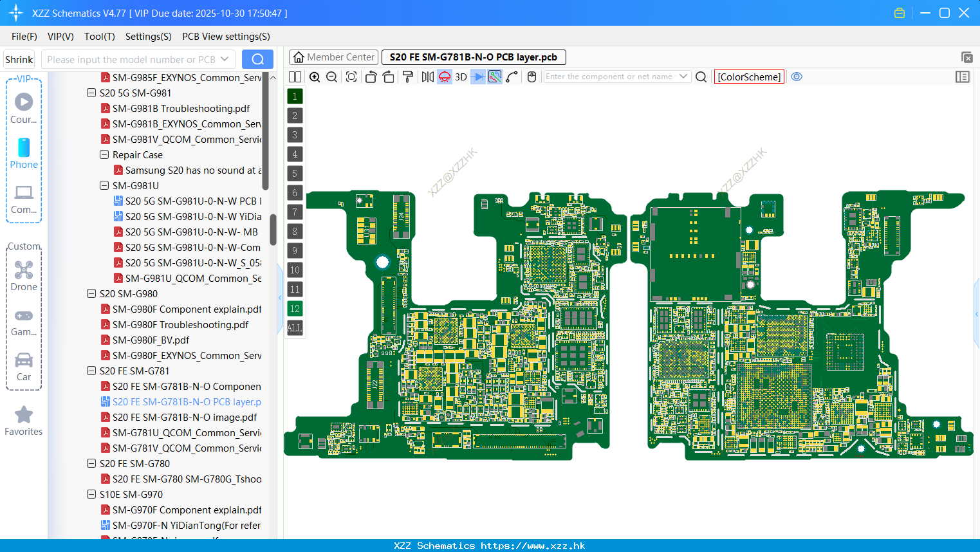
Task: Select PCB layer 2
Action: click(295, 116)
